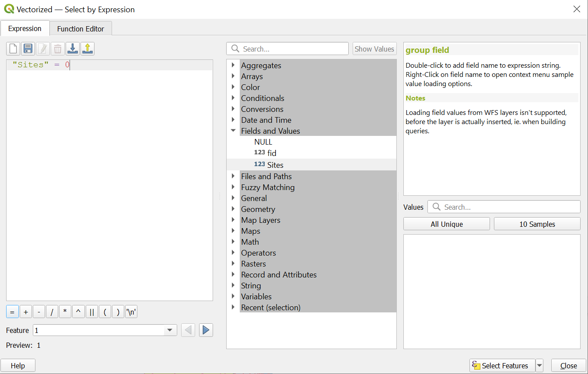Collapse the Fields and Values group

tap(233, 131)
